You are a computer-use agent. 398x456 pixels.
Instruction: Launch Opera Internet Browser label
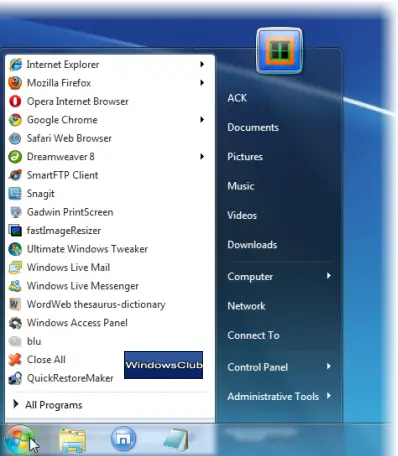(78, 101)
